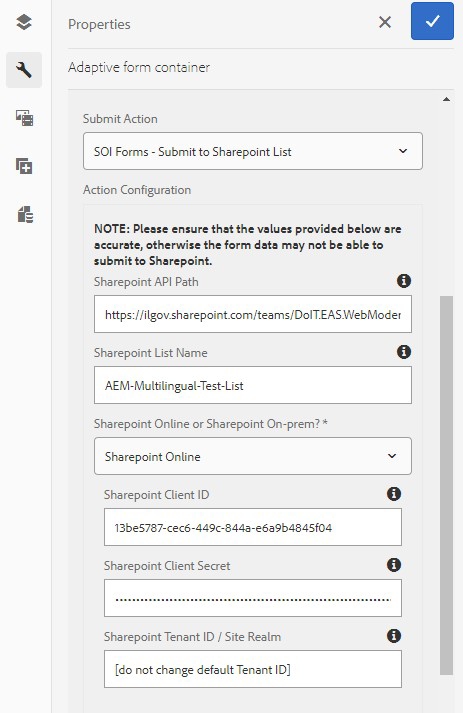
Task: Open the Components plus icon in sidebar
Action: [x=24, y=166]
